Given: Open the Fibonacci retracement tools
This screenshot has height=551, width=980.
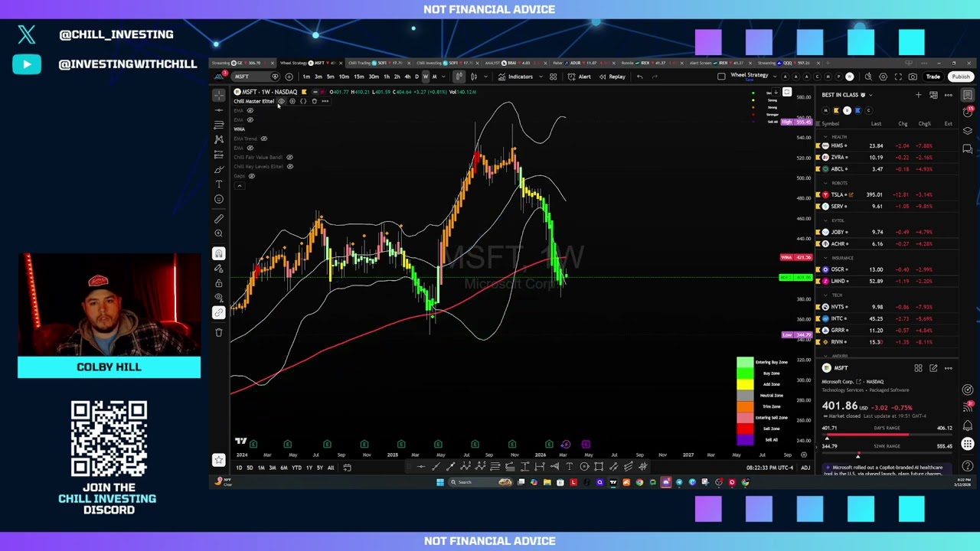Looking at the screenshot, I should tap(219, 125).
